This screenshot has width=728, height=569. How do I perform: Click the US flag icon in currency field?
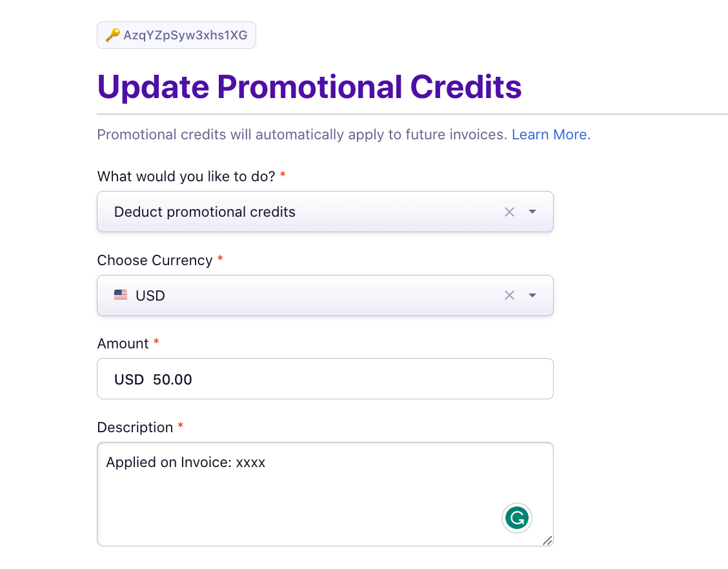coord(121,295)
